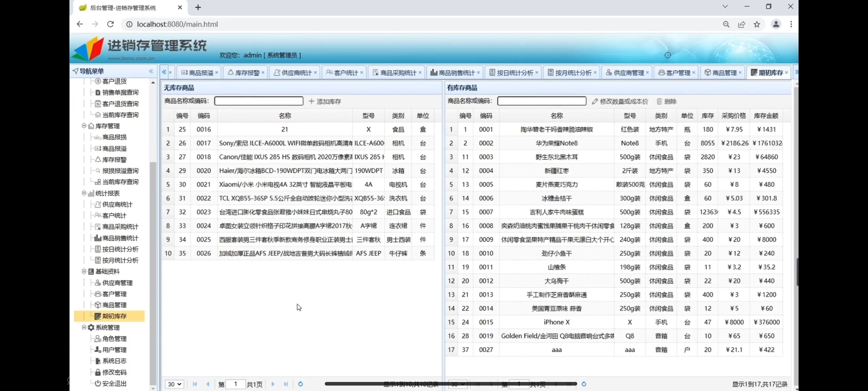Screen dimensions: 868x391
Task: Close the 商品管理 tab
Action: pos(740,73)
